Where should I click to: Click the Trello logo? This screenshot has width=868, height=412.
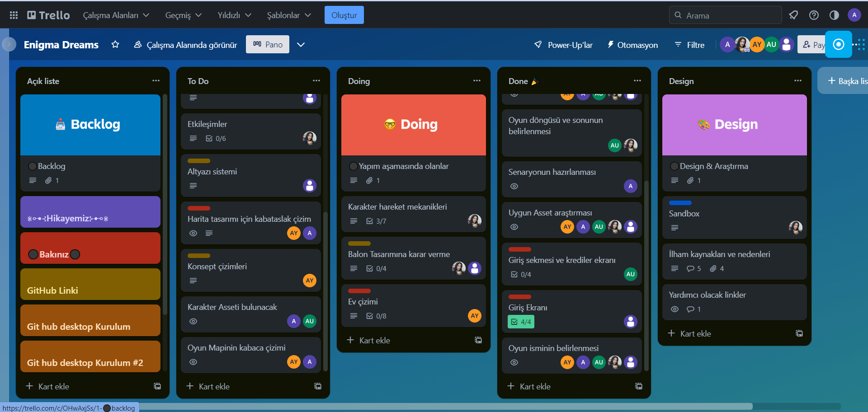point(48,14)
